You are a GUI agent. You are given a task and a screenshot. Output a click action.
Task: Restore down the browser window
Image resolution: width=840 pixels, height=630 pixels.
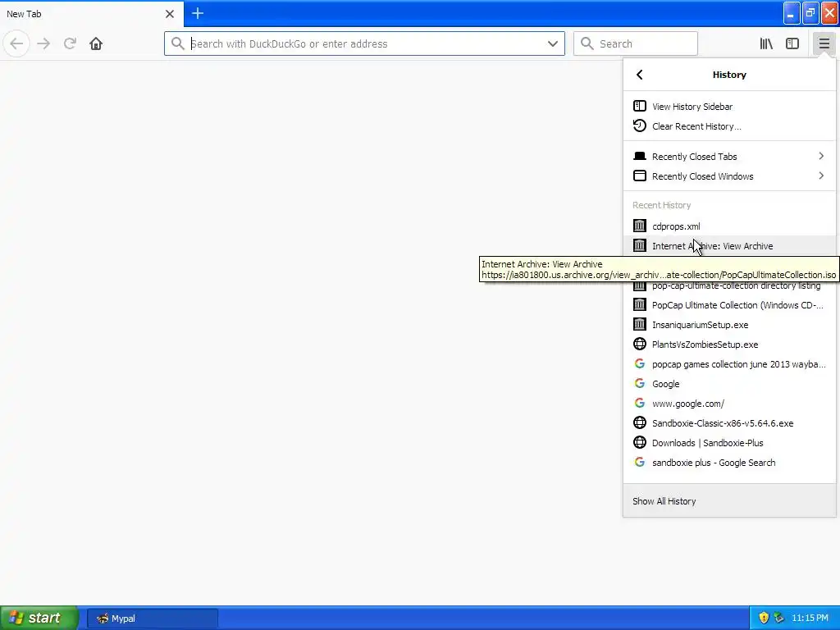[810, 13]
